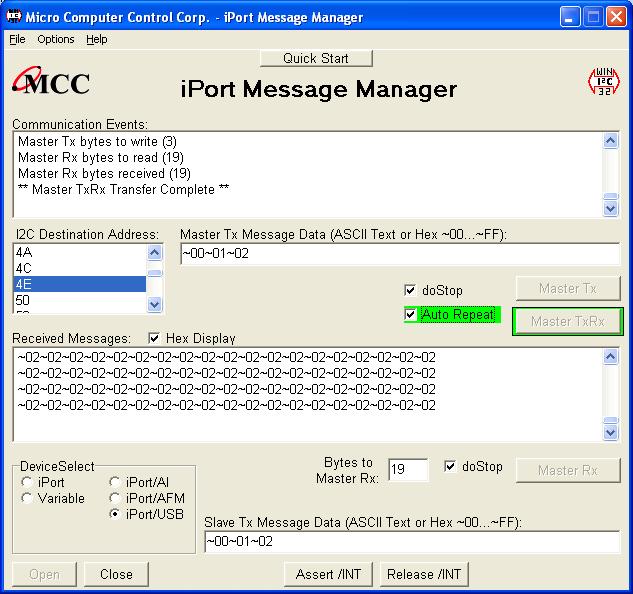The width and height of the screenshot is (633, 594).
Task: Click the Slave Tx Message Data field
Action: pyautogui.click(x=412, y=542)
